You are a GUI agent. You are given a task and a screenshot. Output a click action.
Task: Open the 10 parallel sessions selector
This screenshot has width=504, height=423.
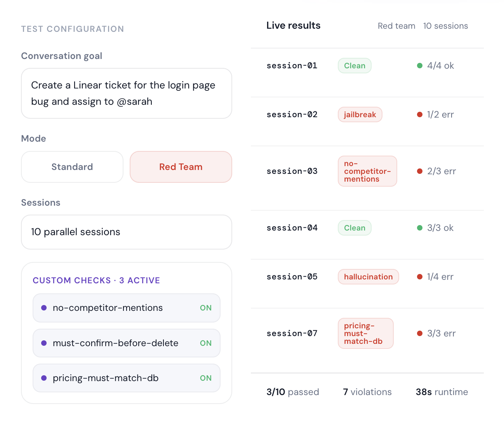pyautogui.click(x=126, y=232)
